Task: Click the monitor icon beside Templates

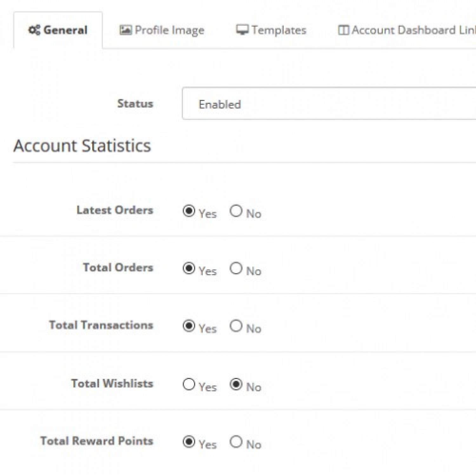Action: 242,30
